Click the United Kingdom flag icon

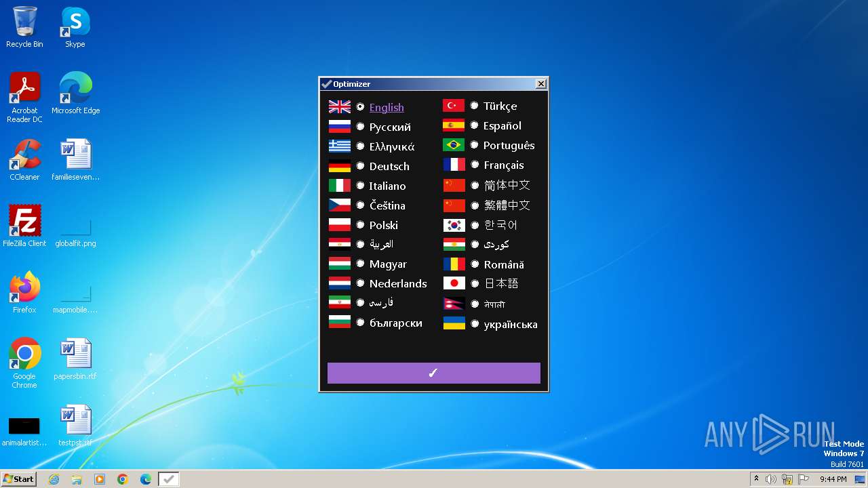click(x=340, y=107)
